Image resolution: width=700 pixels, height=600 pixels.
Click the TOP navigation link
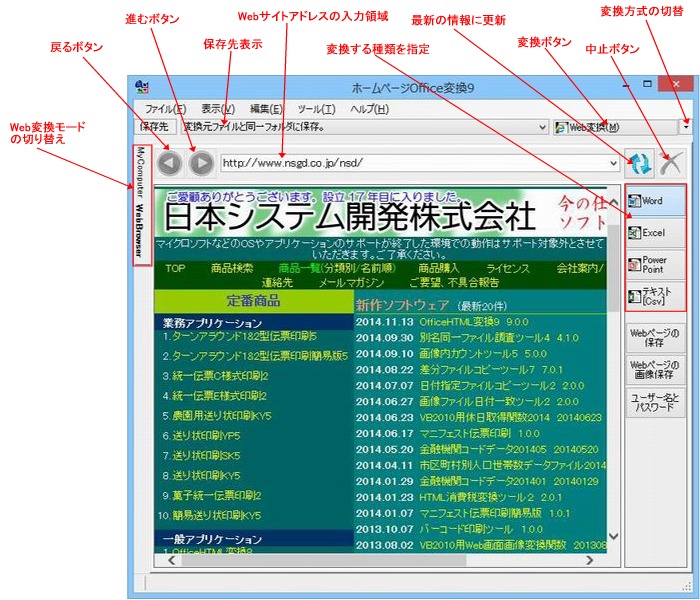pyautogui.click(x=175, y=269)
